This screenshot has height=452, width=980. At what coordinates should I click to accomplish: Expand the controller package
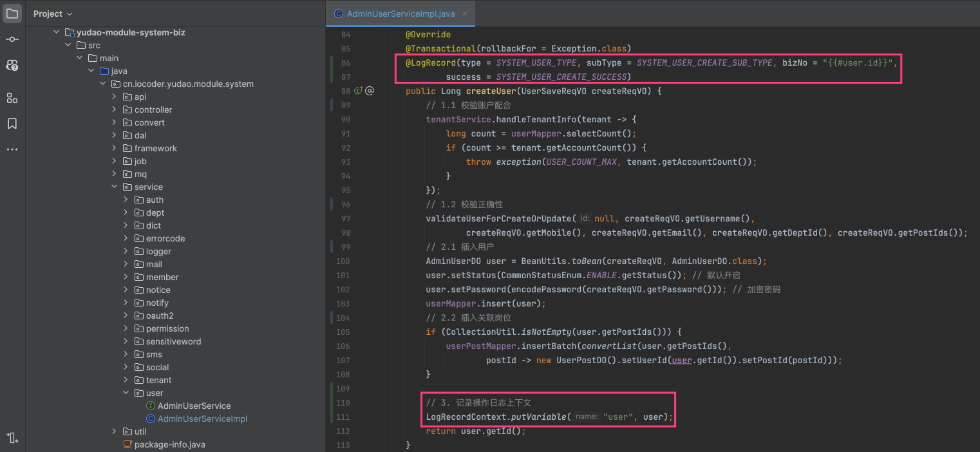click(x=115, y=109)
